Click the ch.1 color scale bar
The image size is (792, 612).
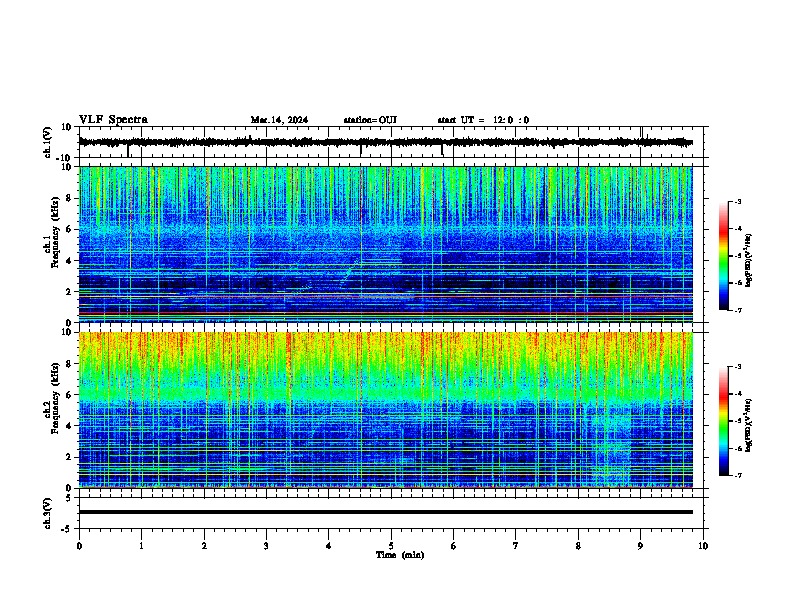click(723, 256)
